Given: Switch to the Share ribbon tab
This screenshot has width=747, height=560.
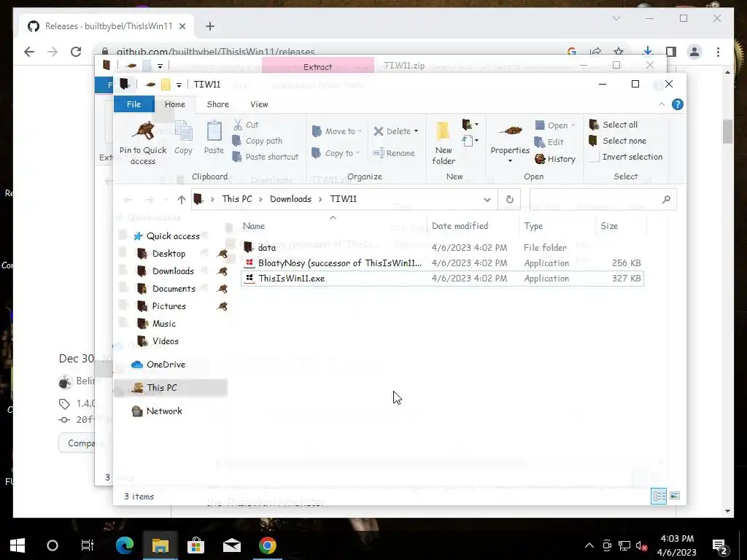Looking at the screenshot, I should (x=217, y=104).
